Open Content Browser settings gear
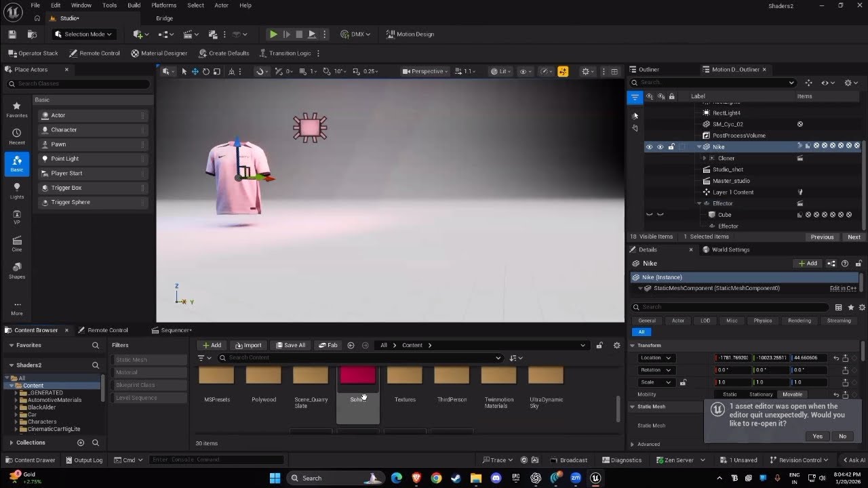Screen dimensions: 868x488 (x=616, y=345)
